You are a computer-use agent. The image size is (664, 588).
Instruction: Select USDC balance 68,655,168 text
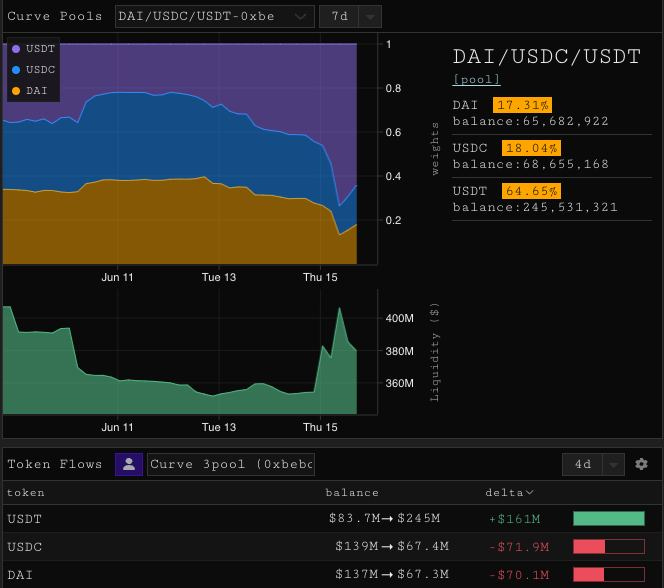[x=530, y=164]
